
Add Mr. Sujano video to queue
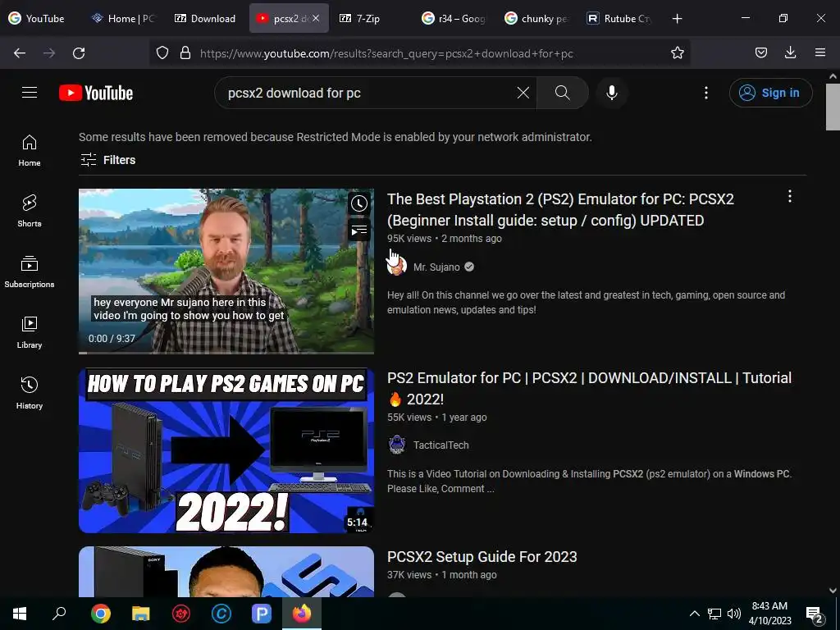tap(359, 231)
